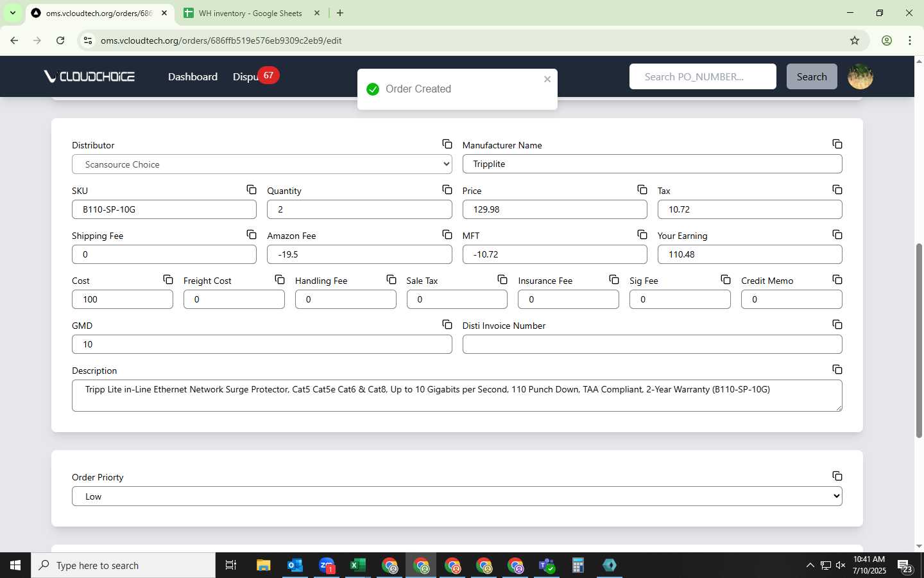
Task: Open Microsoft Teams from the taskbar
Action: coord(547,565)
